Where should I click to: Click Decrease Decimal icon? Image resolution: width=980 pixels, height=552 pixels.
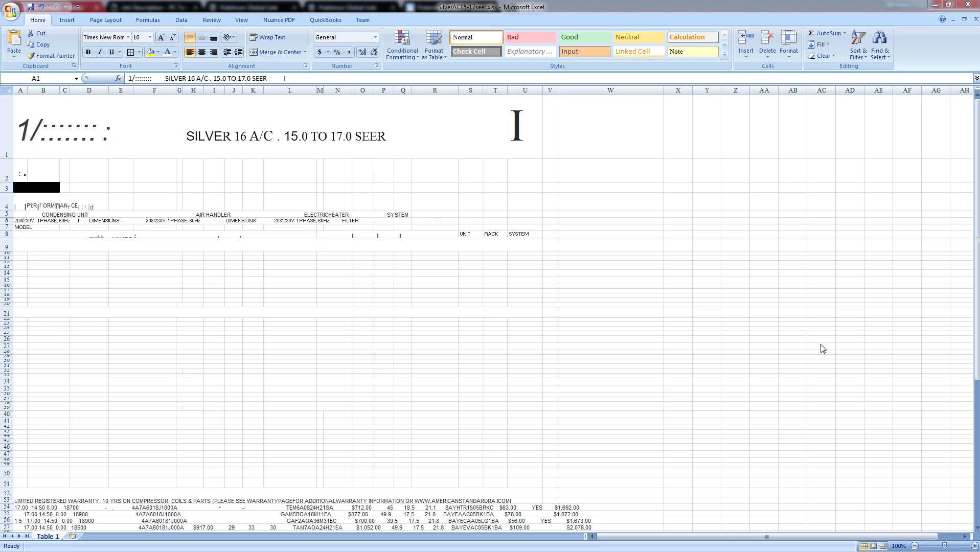(x=374, y=52)
